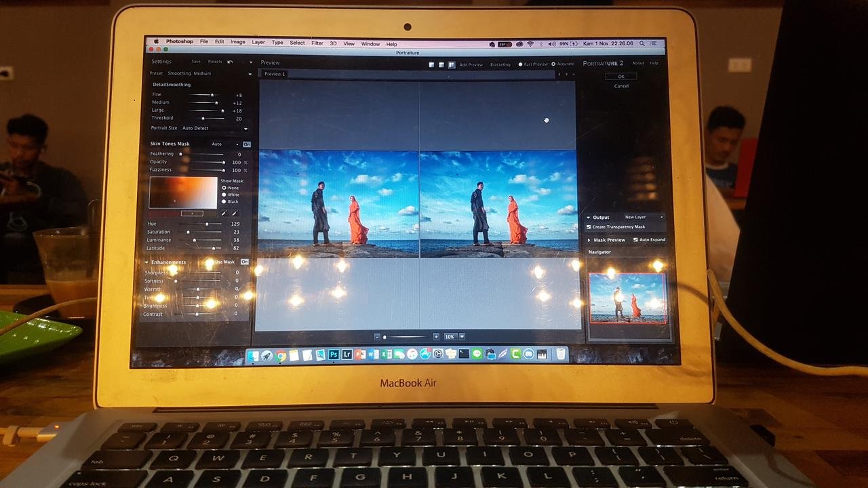This screenshot has width=868, height=488.
Task: Switch to the Preview 1 tab
Action: pyautogui.click(x=275, y=74)
